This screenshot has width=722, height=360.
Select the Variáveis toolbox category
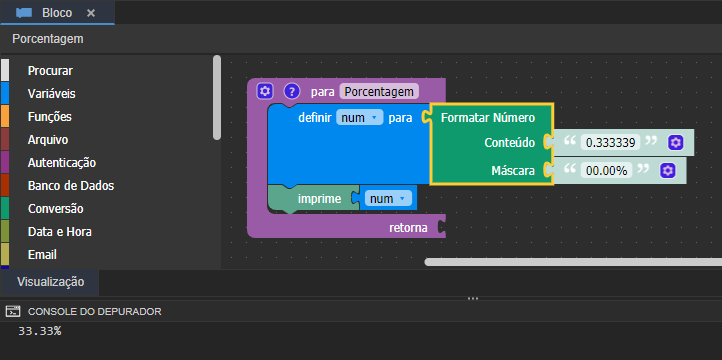(52, 94)
